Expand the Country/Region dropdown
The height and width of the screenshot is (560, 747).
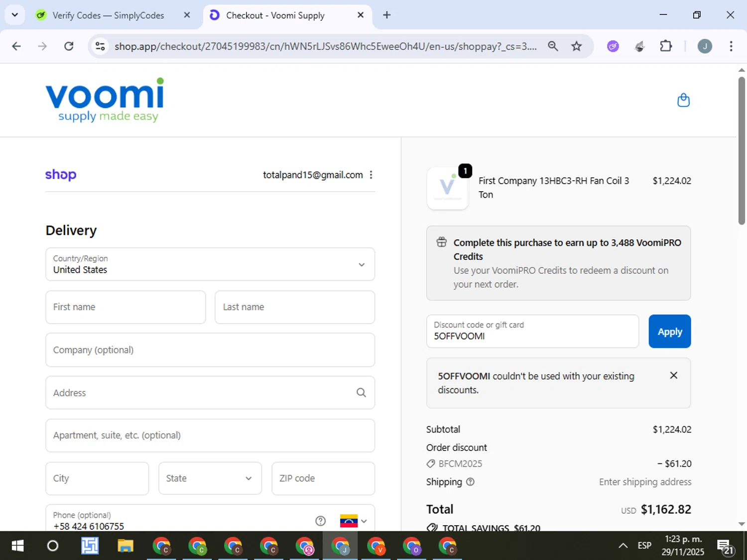(x=210, y=264)
